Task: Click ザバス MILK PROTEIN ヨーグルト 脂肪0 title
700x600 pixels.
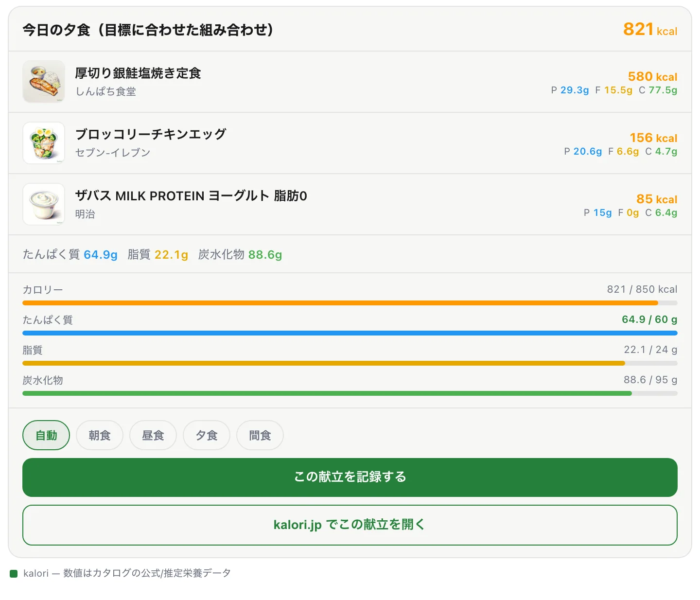Action: [191, 195]
